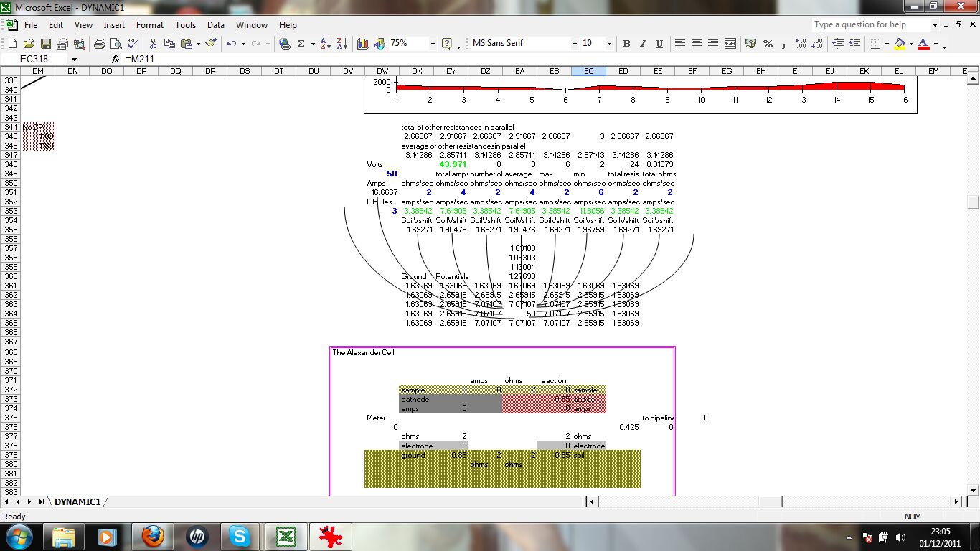
Task: Select the DYNAMIC1 sheet tab
Action: pyautogui.click(x=77, y=501)
